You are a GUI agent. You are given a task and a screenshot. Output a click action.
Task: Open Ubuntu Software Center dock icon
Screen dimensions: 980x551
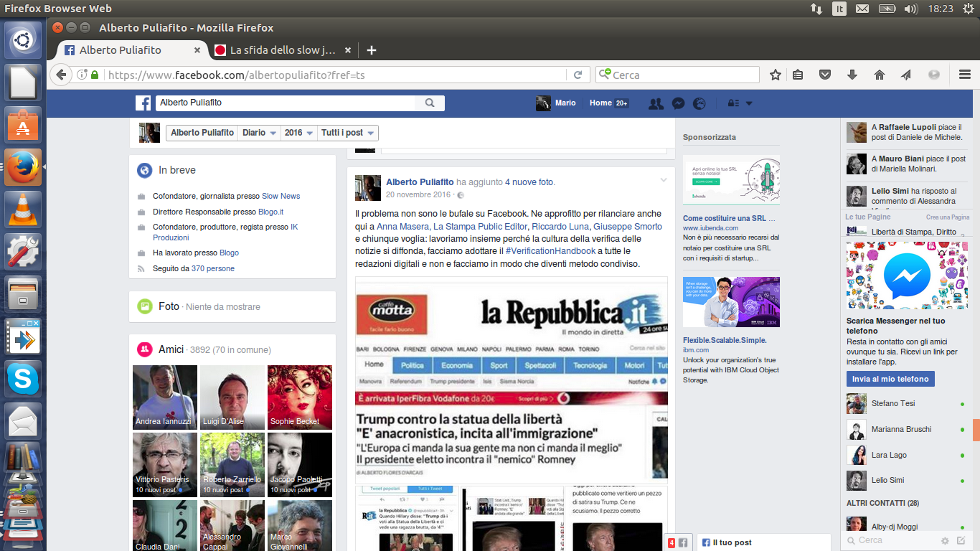[23, 126]
